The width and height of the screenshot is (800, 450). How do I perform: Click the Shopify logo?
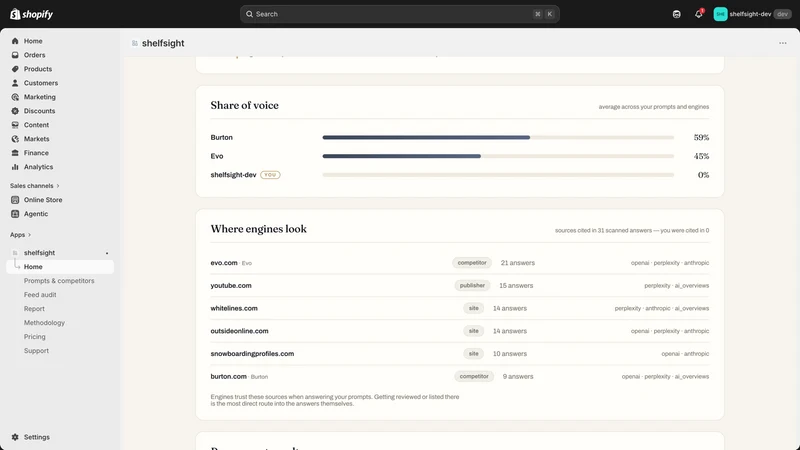point(32,14)
